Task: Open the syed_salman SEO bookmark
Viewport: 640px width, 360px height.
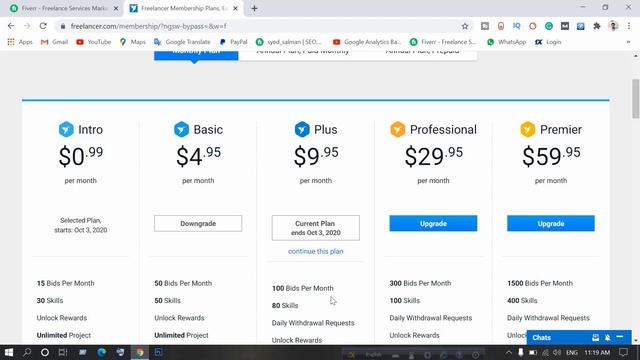Action: point(289,42)
